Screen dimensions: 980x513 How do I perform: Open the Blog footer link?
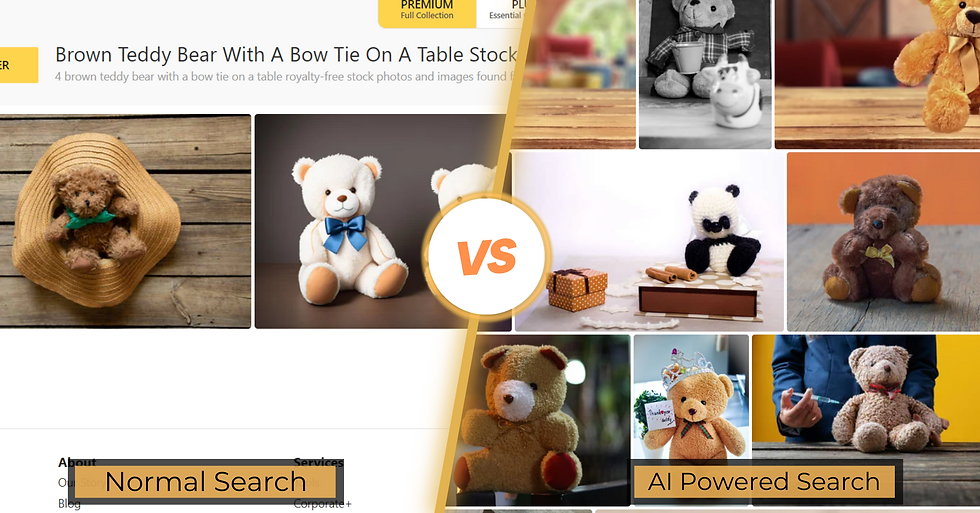pos(69,504)
